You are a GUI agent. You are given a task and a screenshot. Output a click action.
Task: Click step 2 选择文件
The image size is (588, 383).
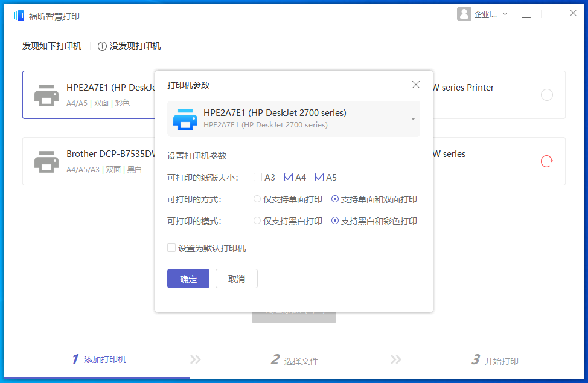tap(296, 359)
